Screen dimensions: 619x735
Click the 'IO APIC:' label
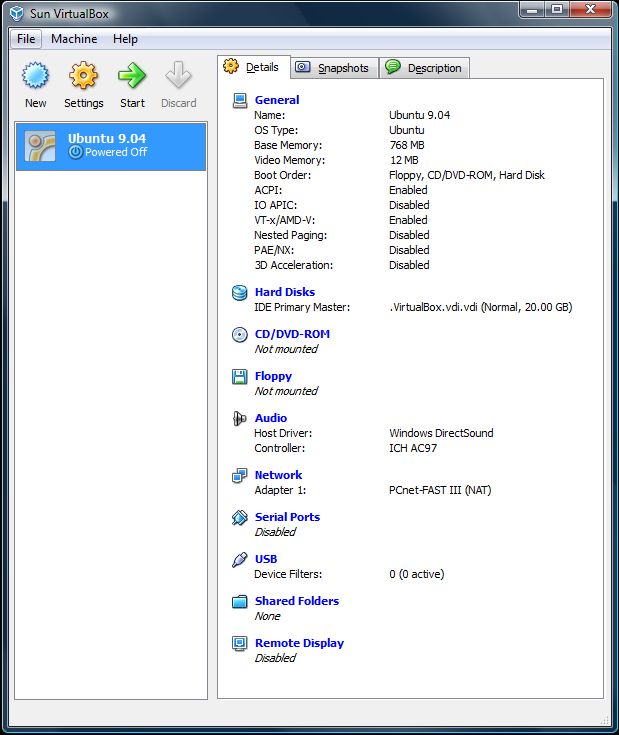pos(276,205)
